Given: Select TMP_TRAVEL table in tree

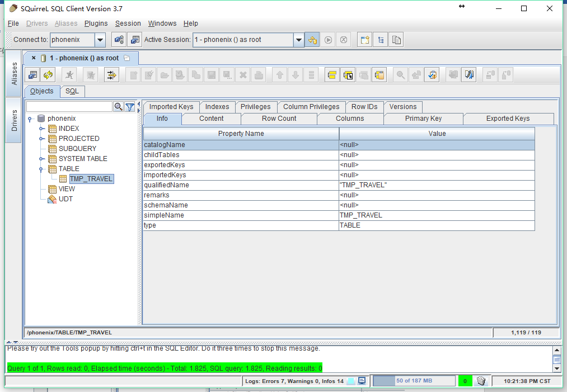Looking at the screenshot, I should click(91, 179).
